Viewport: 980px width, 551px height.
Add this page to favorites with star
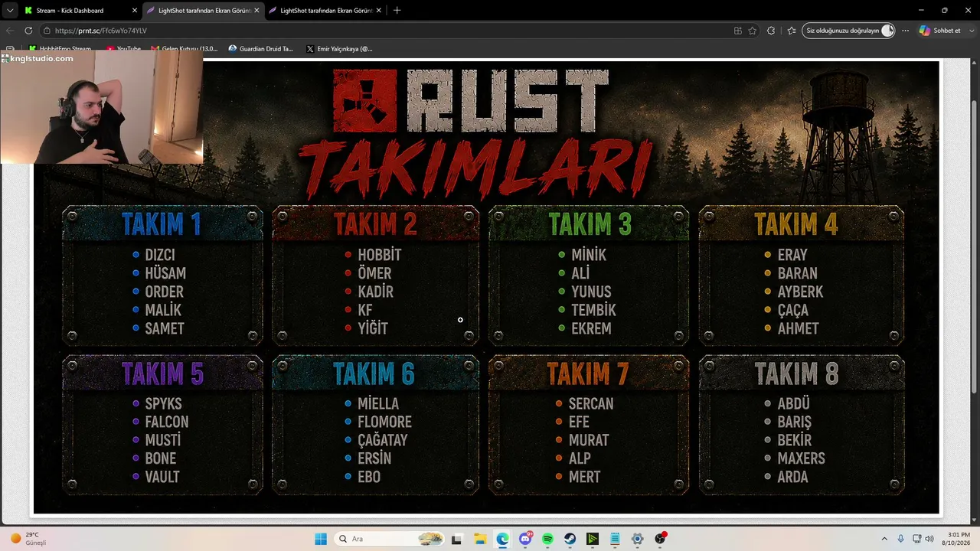click(753, 31)
